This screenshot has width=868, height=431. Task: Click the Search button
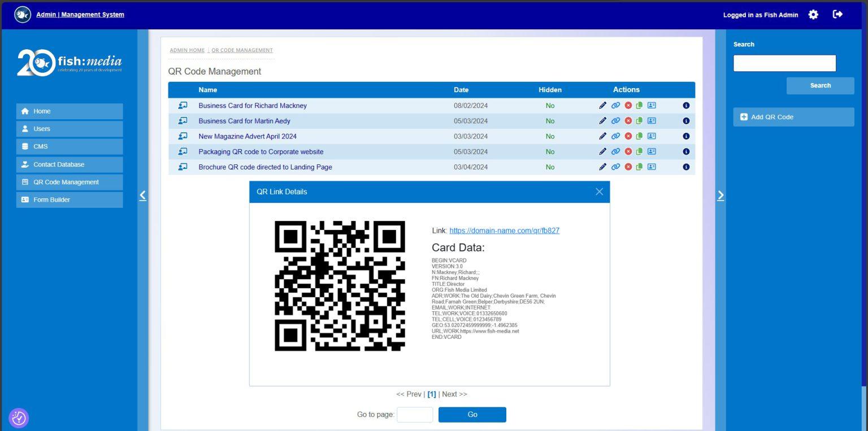[820, 86]
